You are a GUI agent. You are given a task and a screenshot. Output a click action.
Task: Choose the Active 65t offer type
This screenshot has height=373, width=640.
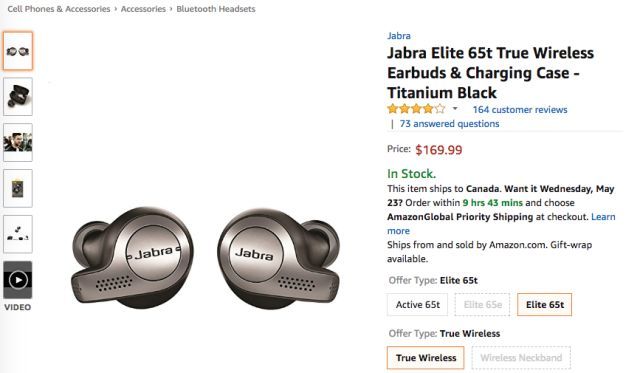coord(417,305)
